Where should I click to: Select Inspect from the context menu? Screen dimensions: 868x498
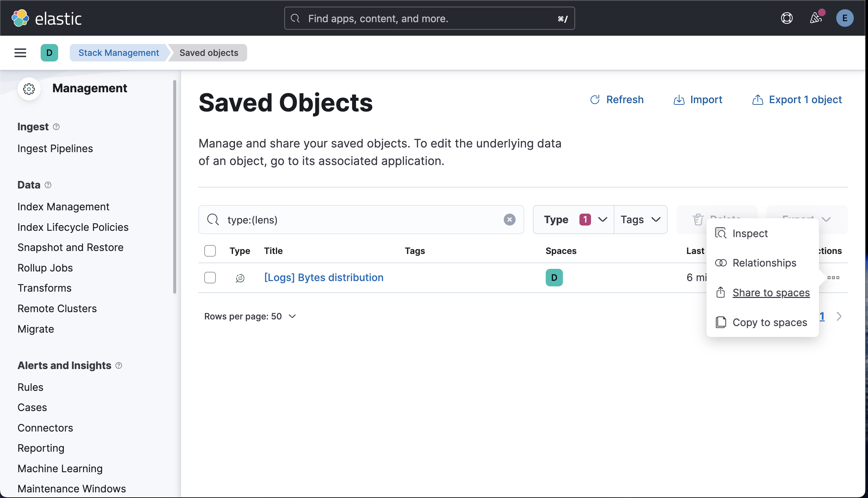tap(750, 233)
